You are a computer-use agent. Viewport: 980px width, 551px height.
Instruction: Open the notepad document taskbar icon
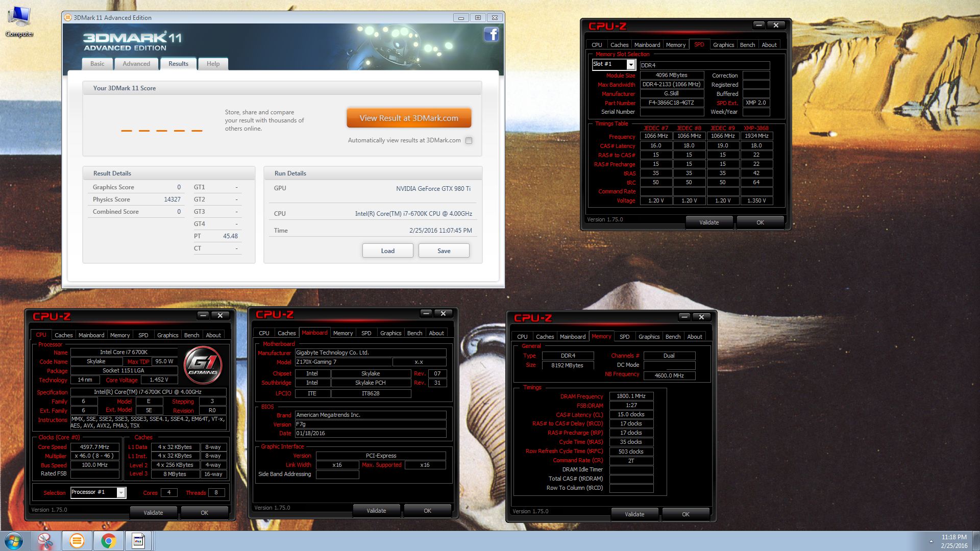(138, 541)
